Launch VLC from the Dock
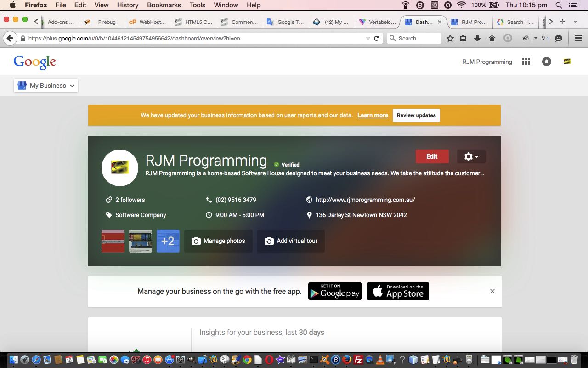The width and height of the screenshot is (588, 368). (380, 360)
